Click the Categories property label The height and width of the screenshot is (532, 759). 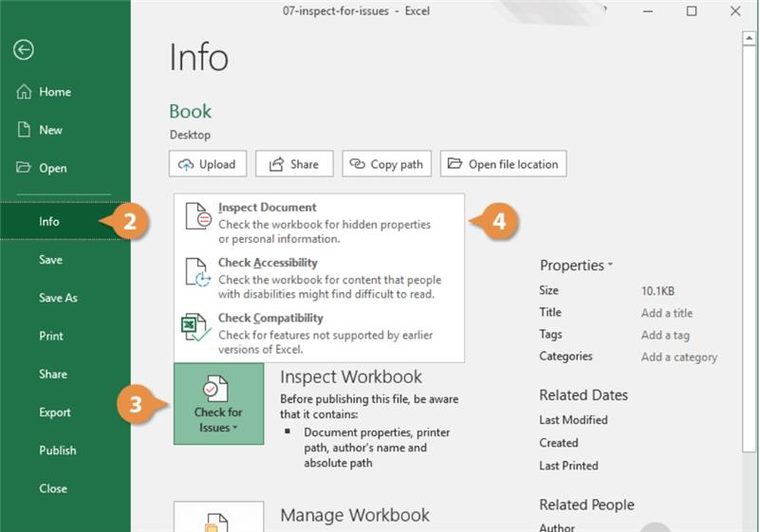pos(565,356)
